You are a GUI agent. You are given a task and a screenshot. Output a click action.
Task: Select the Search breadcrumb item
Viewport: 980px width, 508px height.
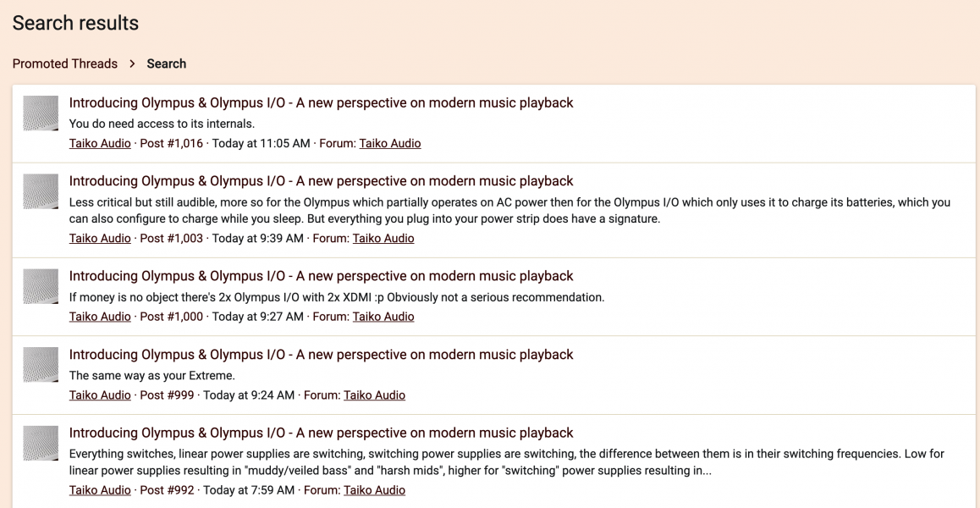[x=166, y=63]
